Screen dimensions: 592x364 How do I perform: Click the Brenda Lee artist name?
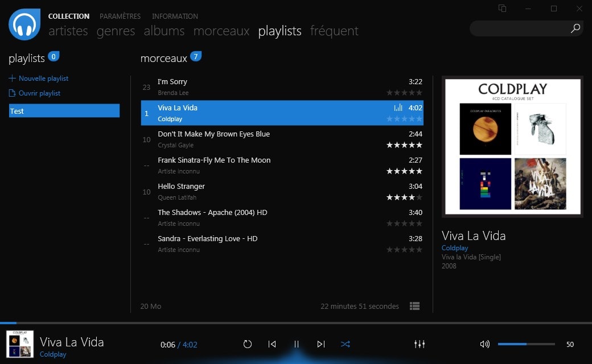[173, 93]
